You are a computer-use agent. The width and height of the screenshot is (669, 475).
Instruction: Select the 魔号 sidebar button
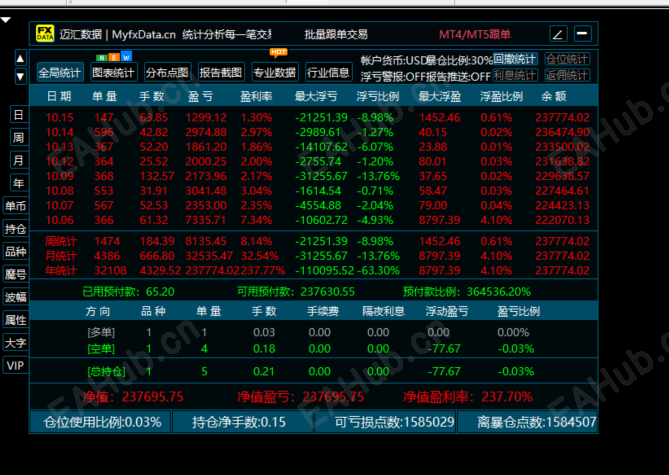tap(16, 274)
